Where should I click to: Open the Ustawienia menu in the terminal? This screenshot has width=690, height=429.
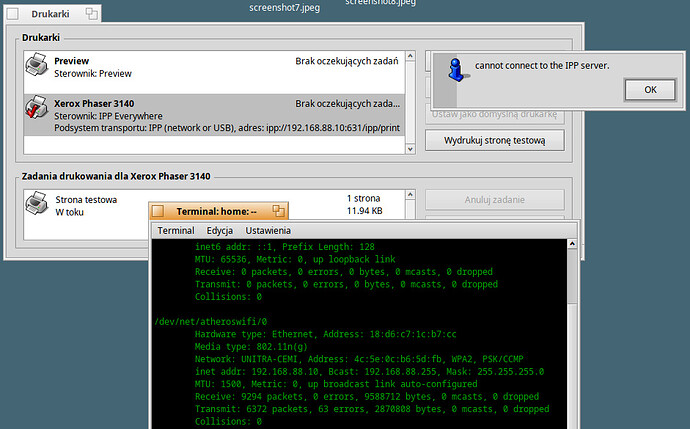tap(268, 231)
